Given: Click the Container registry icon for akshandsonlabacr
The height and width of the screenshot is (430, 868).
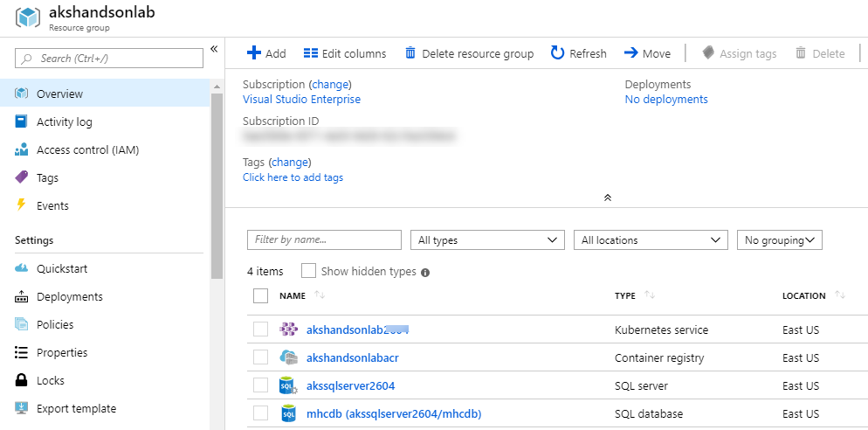Looking at the screenshot, I should [289, 357].
